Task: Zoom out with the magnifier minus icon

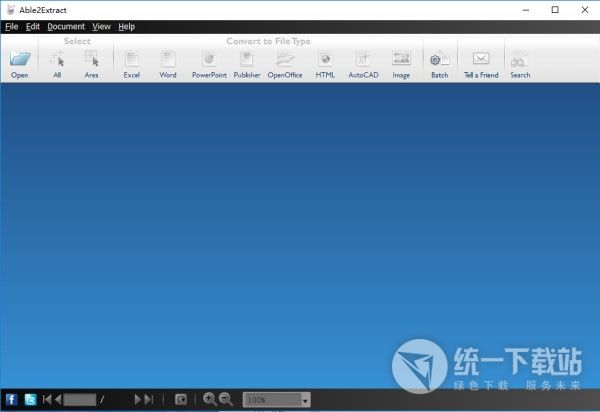Action: (x=226, y=399)
